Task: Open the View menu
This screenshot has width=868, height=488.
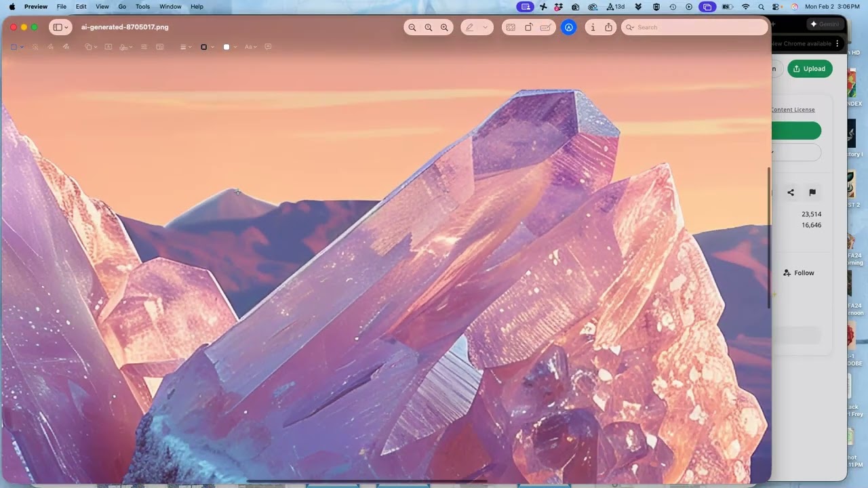Action: pos(102,7)
